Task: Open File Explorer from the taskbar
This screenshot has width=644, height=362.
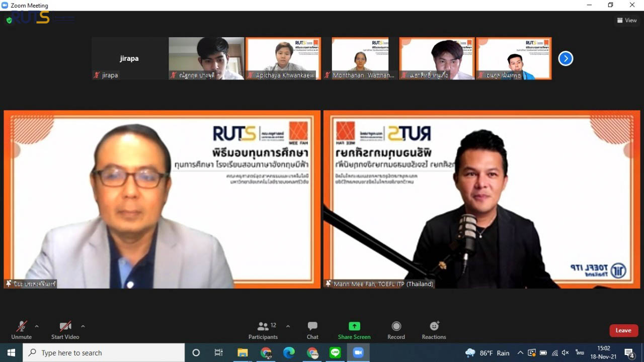Action: click(243, 352)
